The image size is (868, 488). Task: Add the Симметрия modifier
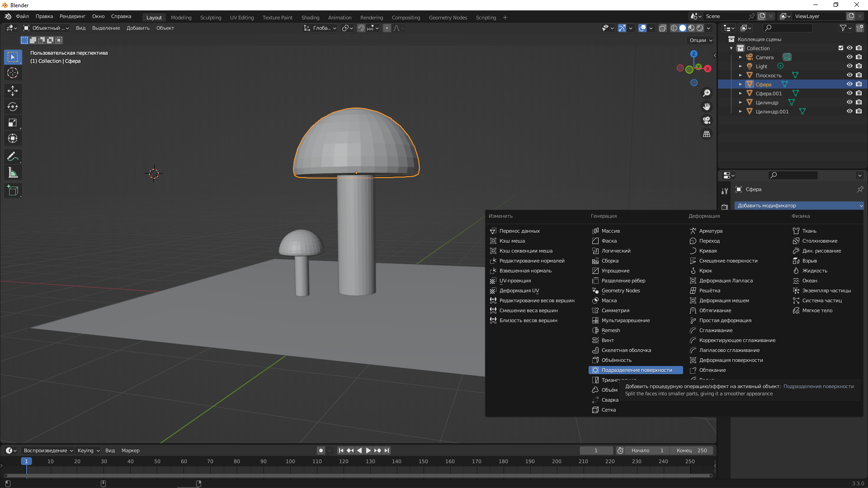615,310
